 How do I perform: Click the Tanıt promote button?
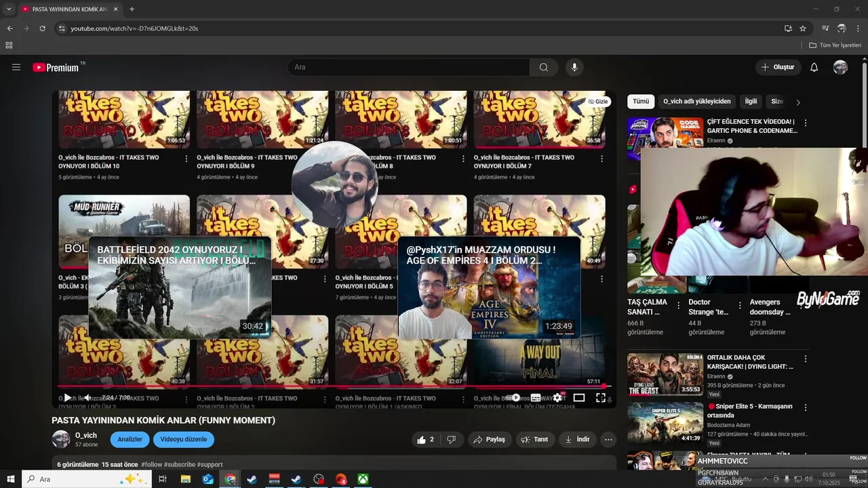534,439
